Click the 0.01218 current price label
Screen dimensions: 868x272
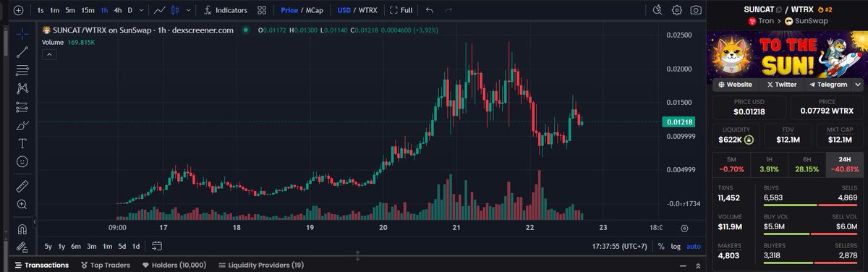pyautogui.click(x=679, y=122)
